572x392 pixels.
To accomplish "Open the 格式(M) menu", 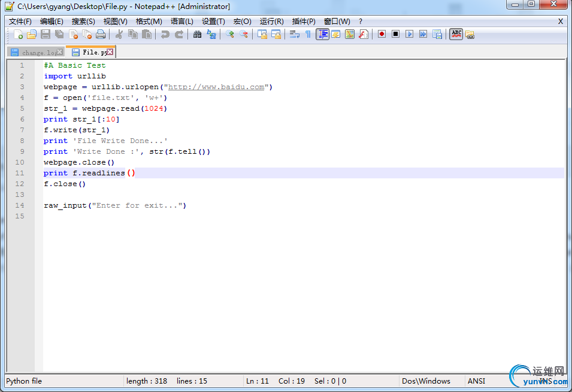I will click(x=149, y=22).
